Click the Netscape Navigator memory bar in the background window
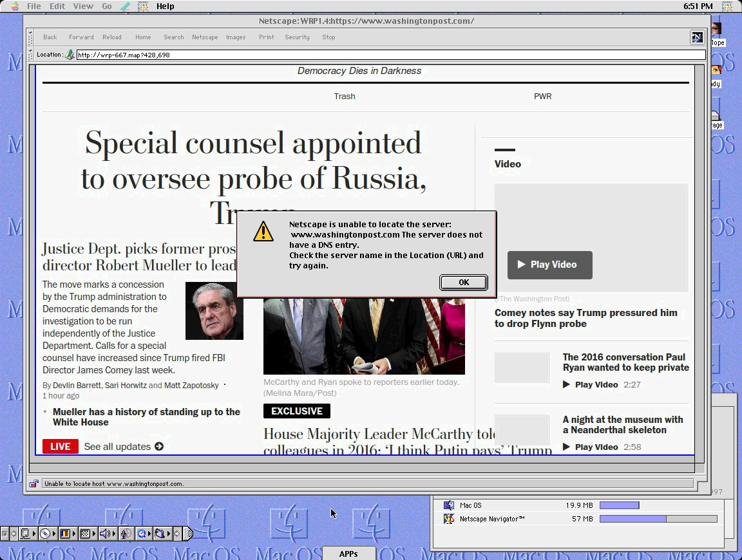742x560 pixels. click(x=658, y=519)
